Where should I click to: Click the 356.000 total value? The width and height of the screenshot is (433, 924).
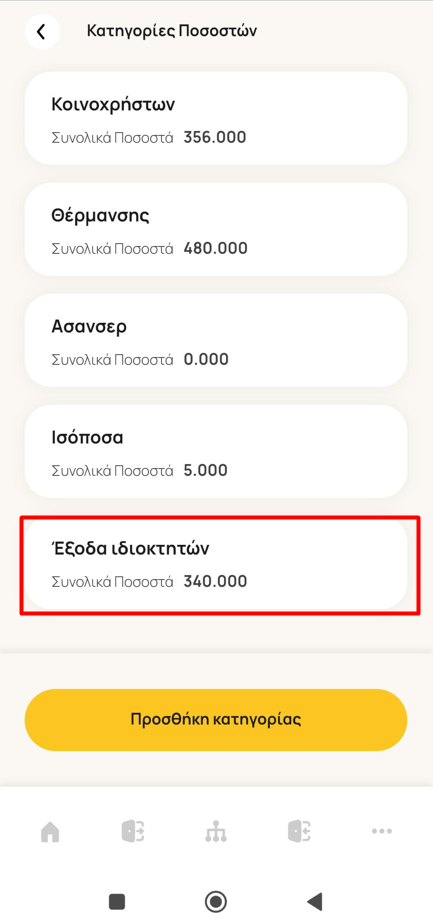click(215, 138)
